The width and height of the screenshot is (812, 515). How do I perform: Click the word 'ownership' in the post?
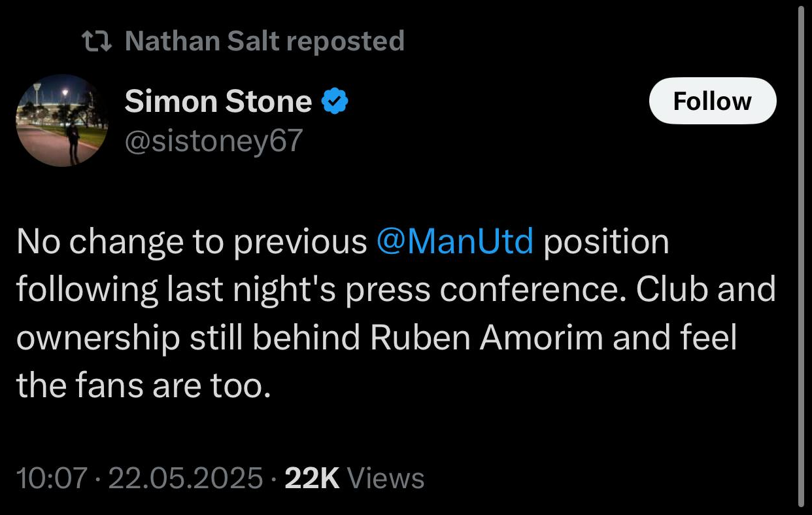pyautogui.click(x=99, y=338)
